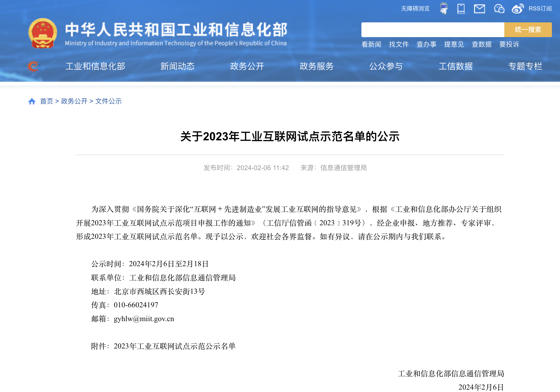Click the 找文件 quick link
Screen dimensions: 560x392
399,44
